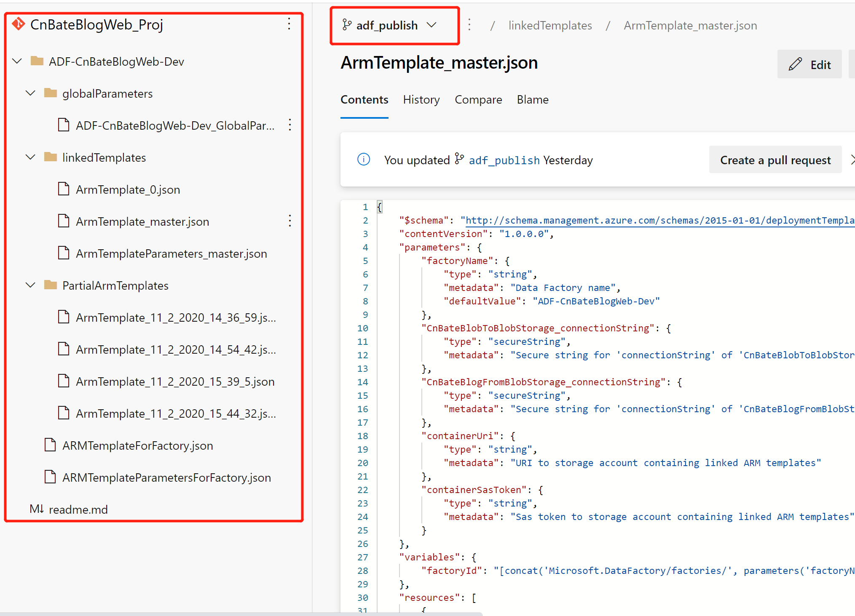The width and height of the screenshot is (855, 616).
Task: Click the ADF-CnBateBlogWeb-Dev folder icon
Action: (37, 61)
